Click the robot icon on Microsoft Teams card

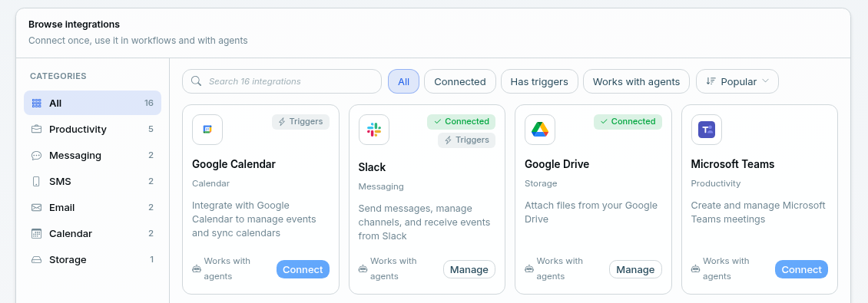click(x=695, y=268)
